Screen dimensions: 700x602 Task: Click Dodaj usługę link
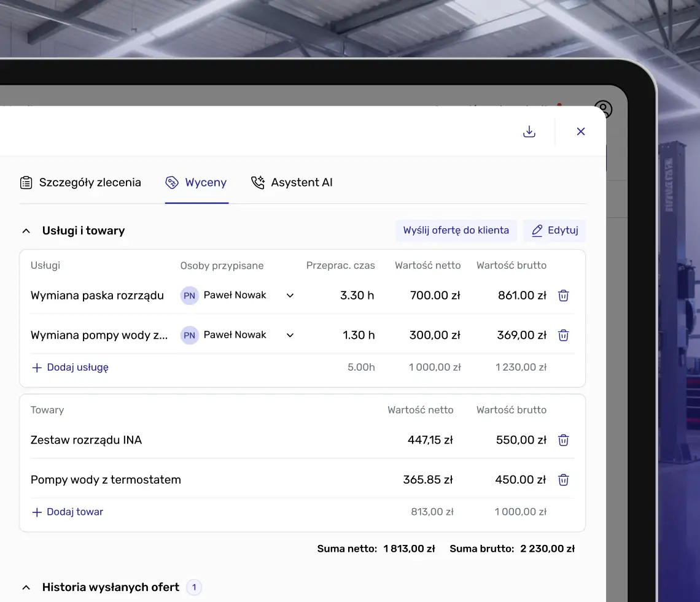70,367
